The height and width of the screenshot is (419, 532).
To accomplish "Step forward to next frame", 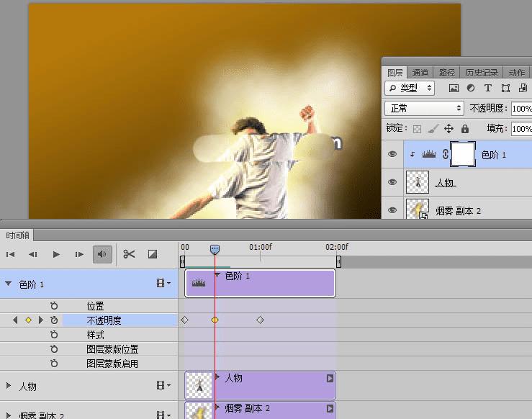I will click(x=79, y=254).
